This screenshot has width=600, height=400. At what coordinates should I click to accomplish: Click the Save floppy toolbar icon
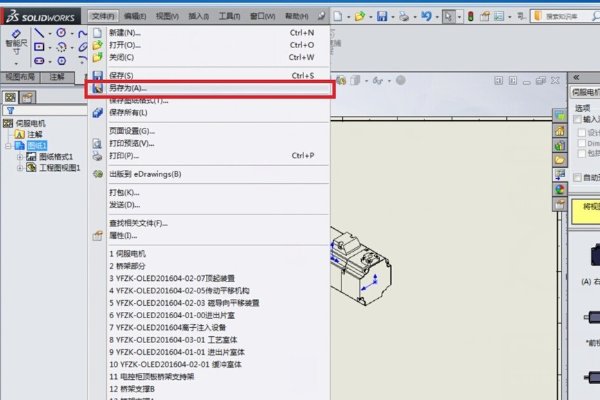(x=382, y=16)
